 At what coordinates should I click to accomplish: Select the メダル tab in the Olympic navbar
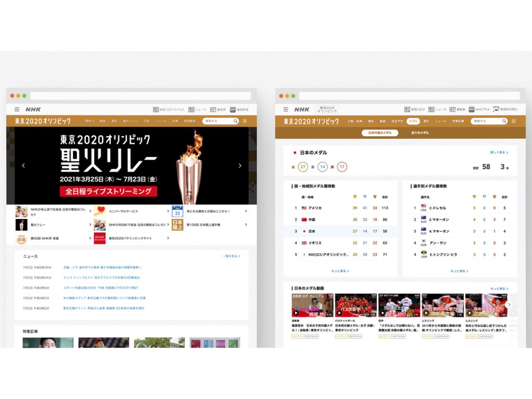(413, 121)
